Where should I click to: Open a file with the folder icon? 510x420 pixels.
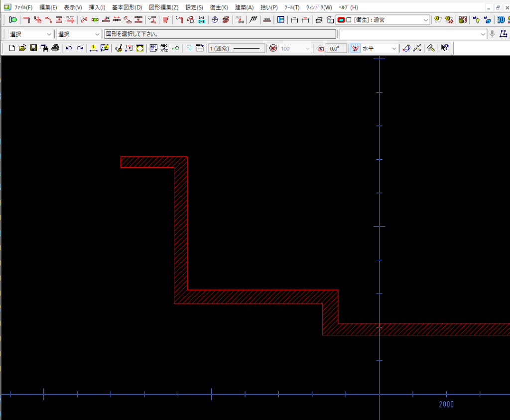click(22, 48)
